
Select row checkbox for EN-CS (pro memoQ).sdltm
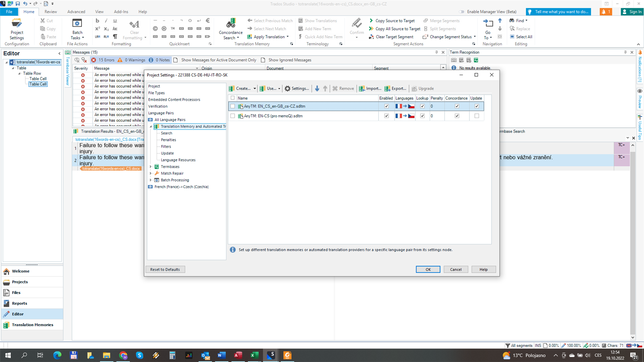tap(233, 116)
